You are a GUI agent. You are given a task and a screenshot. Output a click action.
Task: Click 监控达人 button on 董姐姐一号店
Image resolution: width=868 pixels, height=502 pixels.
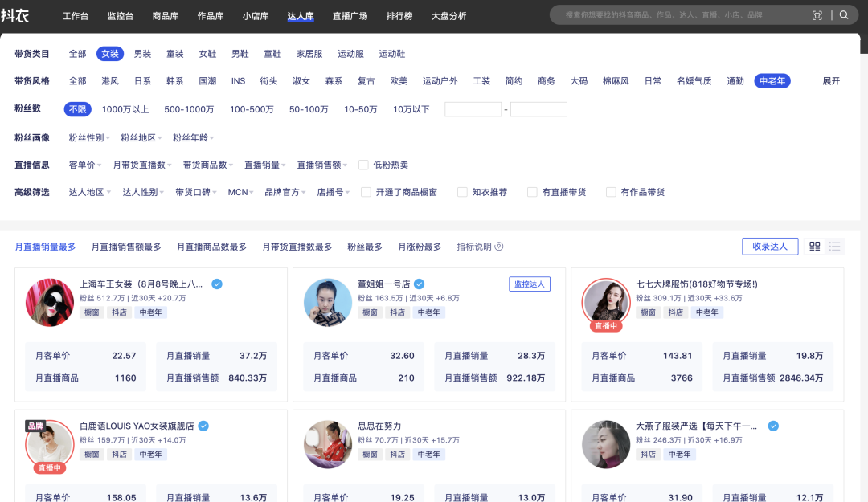click(529, 284)
